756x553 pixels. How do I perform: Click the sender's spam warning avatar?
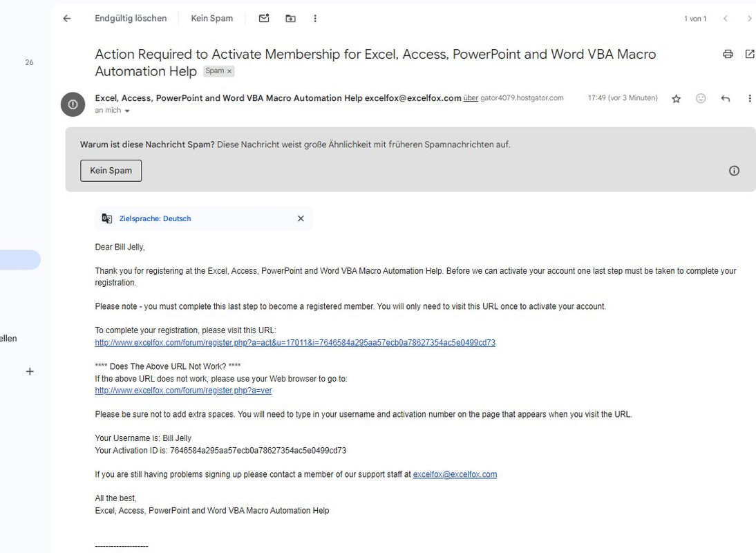tap(73, 104)
